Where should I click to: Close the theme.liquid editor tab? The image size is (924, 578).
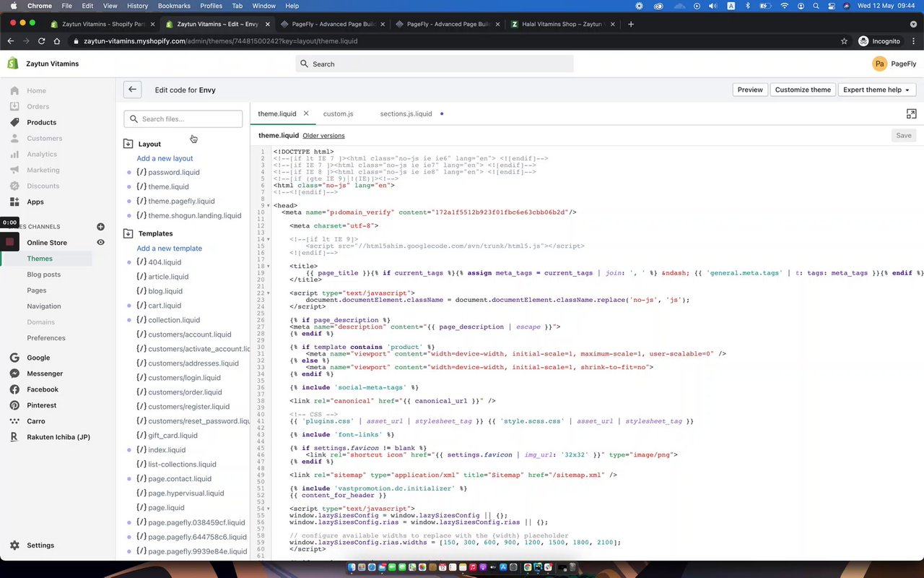point(306,113)
